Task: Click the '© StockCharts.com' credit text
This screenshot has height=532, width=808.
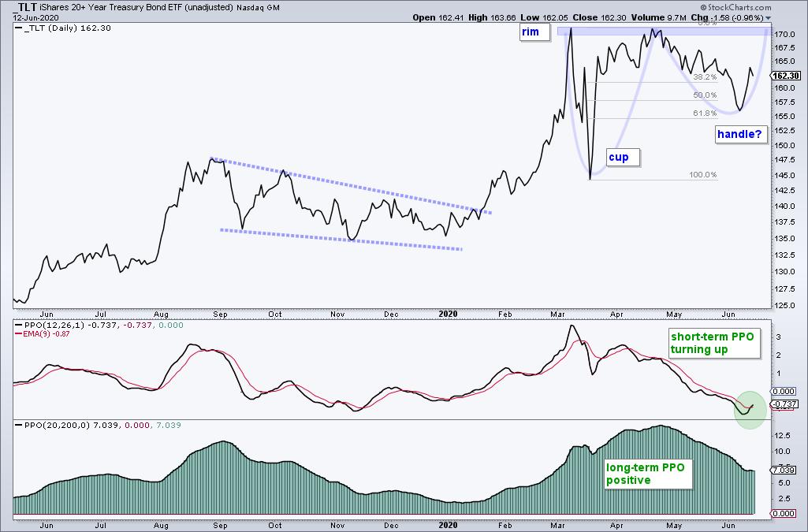Action: 735,7
